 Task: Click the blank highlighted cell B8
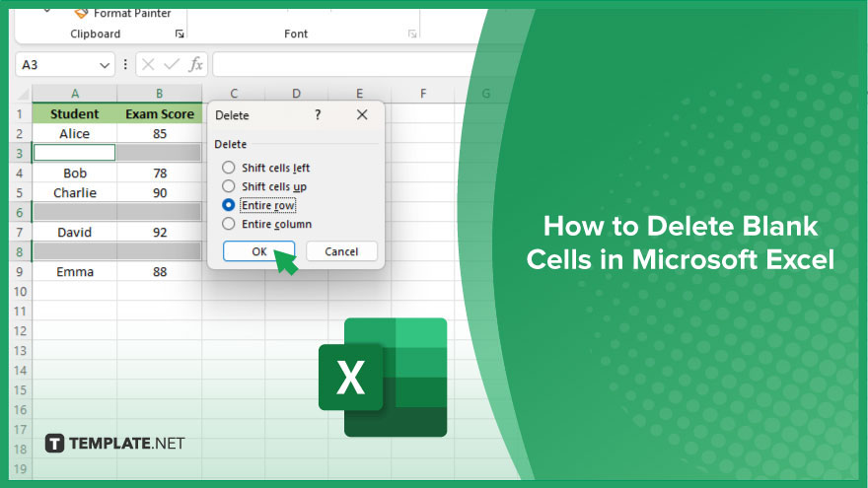(x=160, y=251)
